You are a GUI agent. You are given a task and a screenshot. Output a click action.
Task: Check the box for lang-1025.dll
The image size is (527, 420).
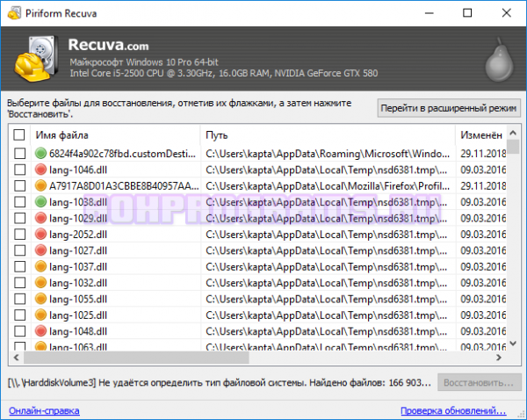point(20,315)
